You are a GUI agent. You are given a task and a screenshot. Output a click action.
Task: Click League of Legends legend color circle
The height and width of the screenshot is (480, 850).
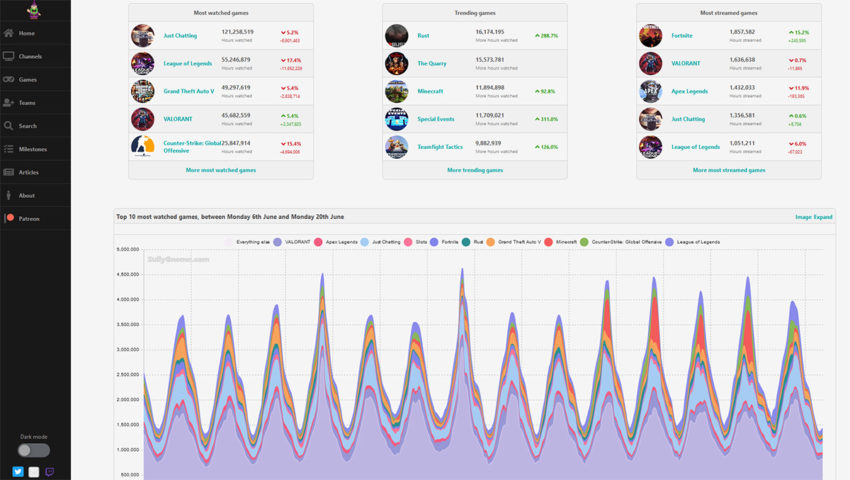(669, 242)
